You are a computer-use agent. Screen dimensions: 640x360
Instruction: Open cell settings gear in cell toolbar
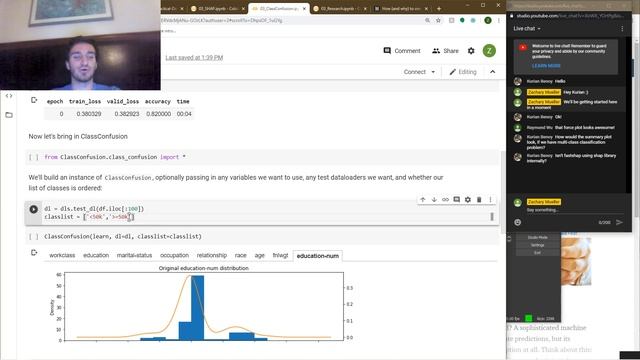point(468,200)
